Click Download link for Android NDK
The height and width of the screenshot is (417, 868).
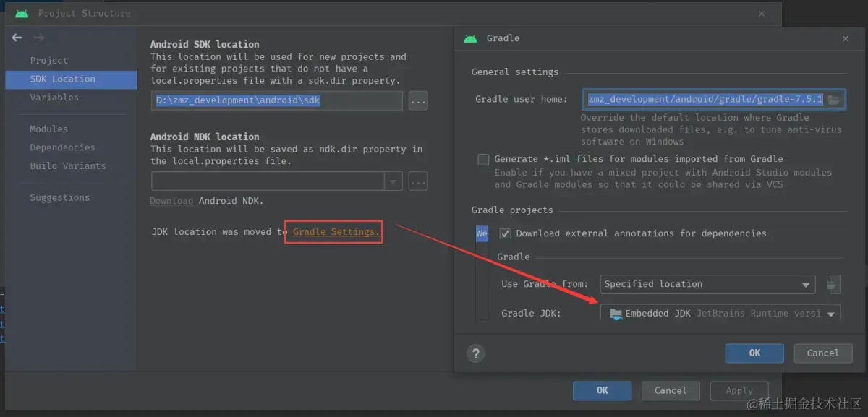click(171, 200)
